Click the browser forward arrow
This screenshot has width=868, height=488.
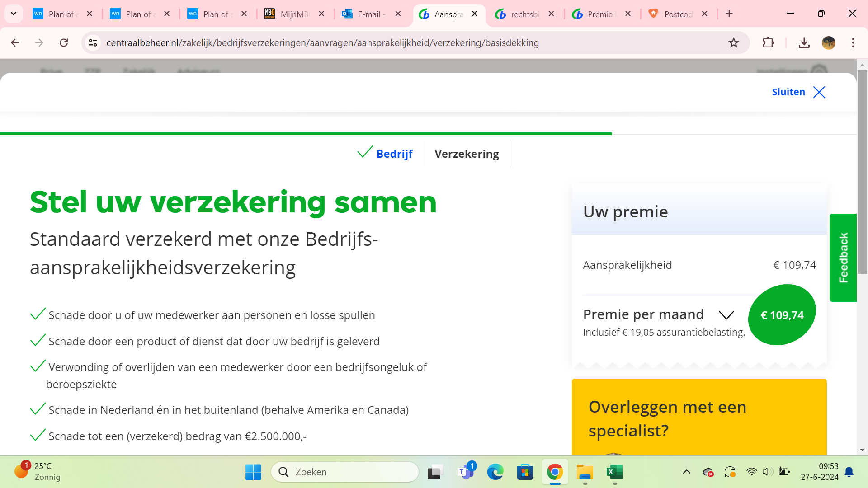tap(39, 43)
